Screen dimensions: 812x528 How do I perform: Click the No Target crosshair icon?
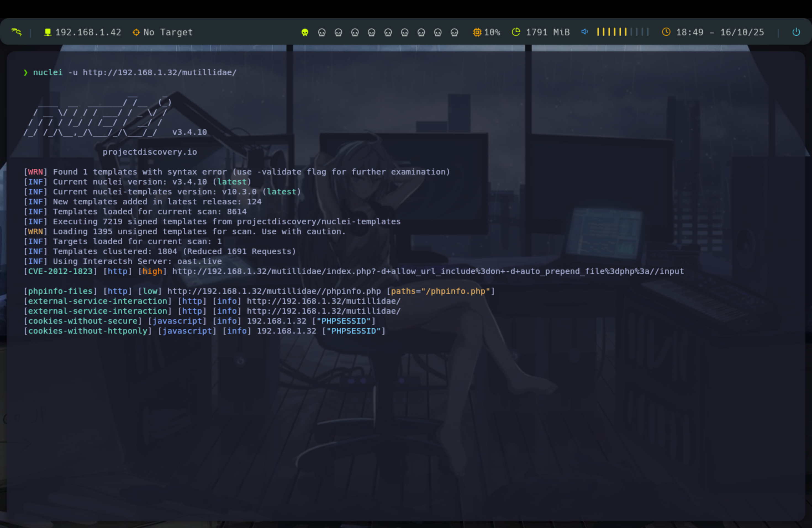(136, 32)
